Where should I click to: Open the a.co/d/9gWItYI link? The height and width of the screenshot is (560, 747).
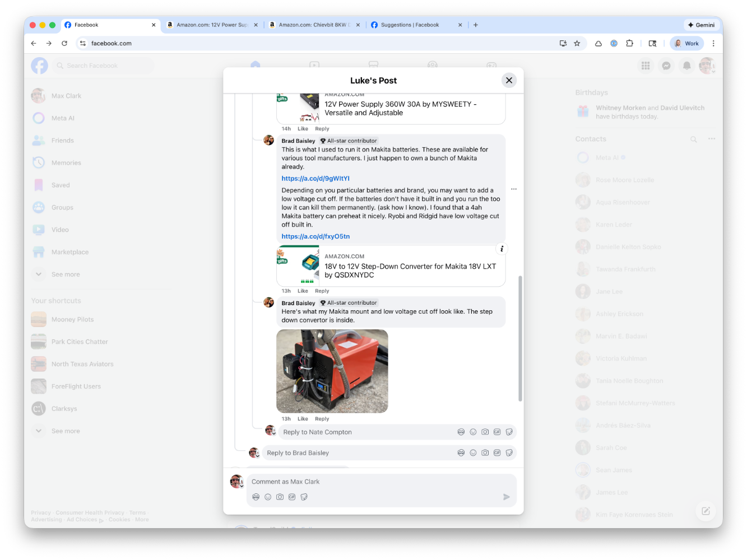coord(315,178)
